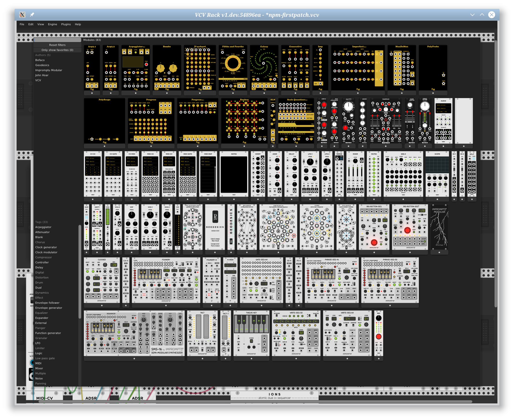Star the Arp3.2 module as favorite
The height and width of the screenshot is (420, 514).
[111, 93]
